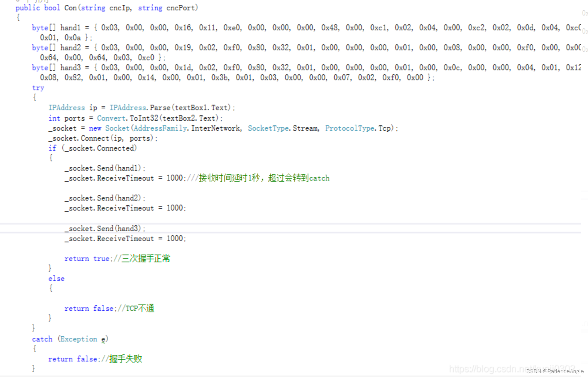Click the 'if (_socket.Connected)' condition

coord(92,148)
